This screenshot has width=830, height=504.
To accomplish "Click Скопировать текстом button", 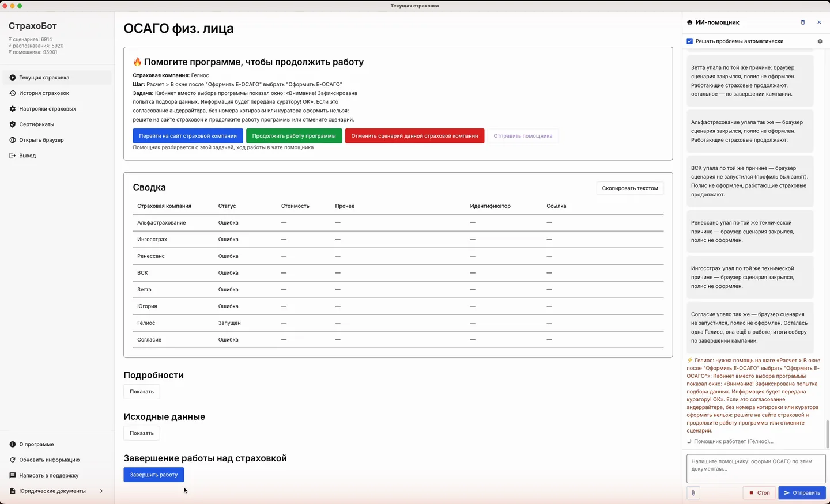I will coord(630,188).
